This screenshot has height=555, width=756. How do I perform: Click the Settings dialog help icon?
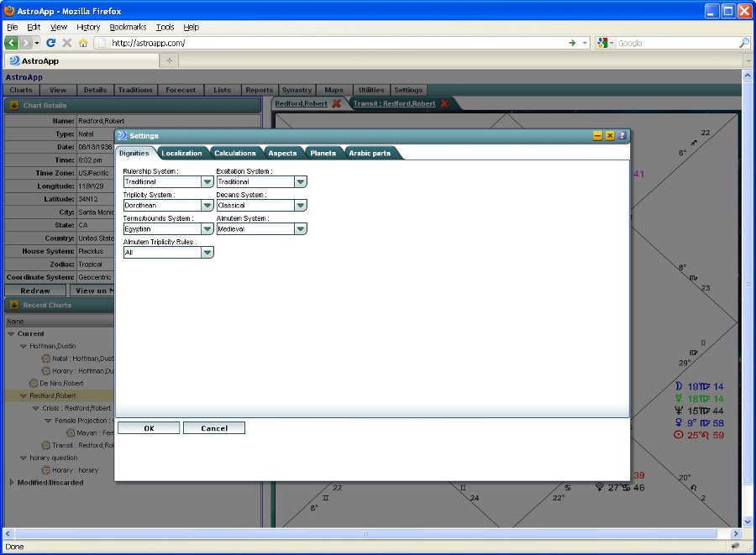tap(622, 135)
